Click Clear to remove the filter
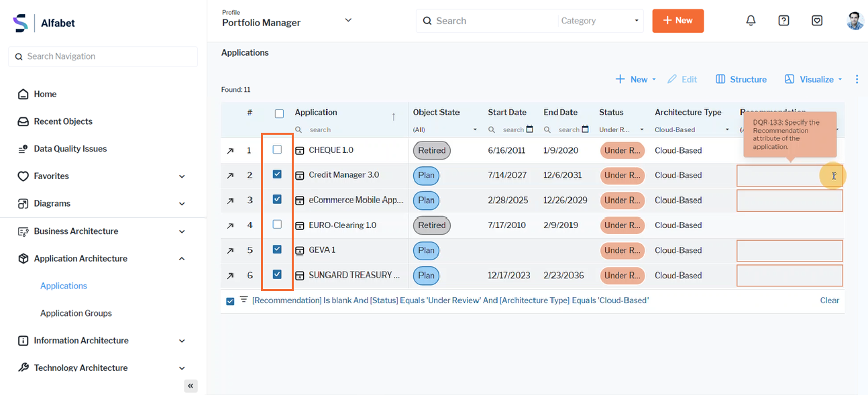The image size is (868, 395). (x=829, y=300)
